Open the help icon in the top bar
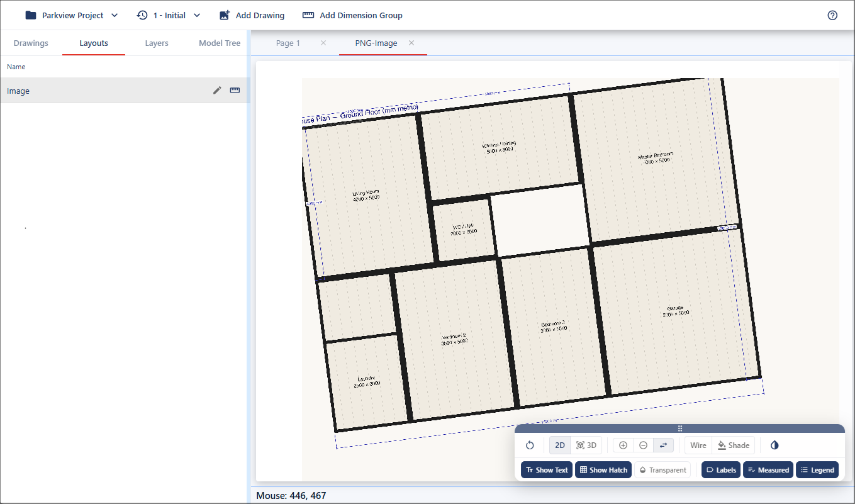This screenshot has width=855, height=504. [x=832, y=15]
